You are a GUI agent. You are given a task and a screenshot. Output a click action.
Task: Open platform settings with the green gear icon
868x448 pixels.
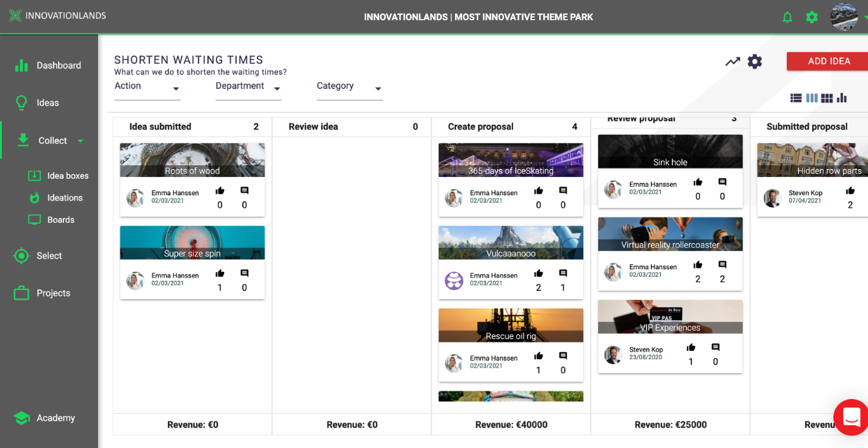[812, 17]
